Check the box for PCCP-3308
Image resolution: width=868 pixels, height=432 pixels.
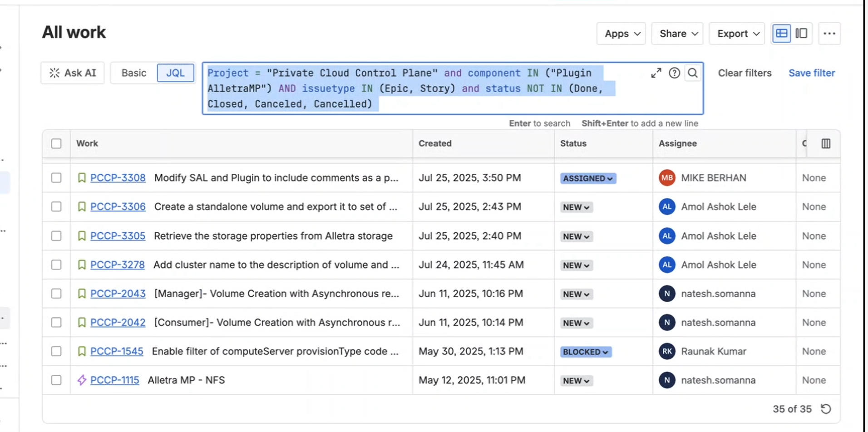click(56, 178)
